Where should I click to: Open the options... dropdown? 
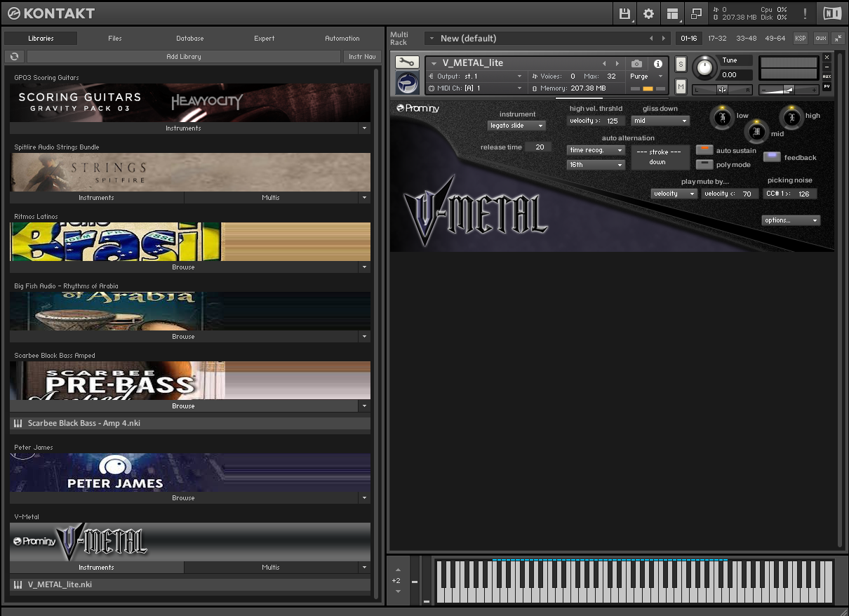791,220
